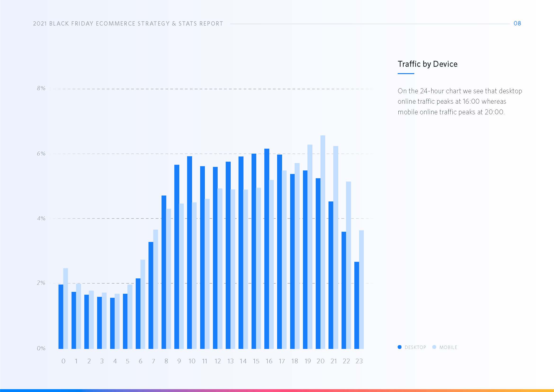Click the desktop bar at hour 10
Viewport: 554px width, 392px height.
pos(189,252)
